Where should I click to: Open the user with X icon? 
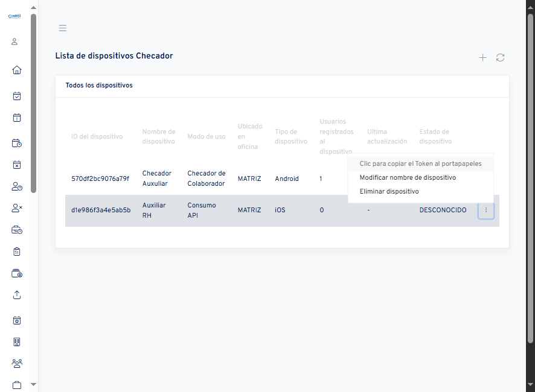click(x=17, y=208)
